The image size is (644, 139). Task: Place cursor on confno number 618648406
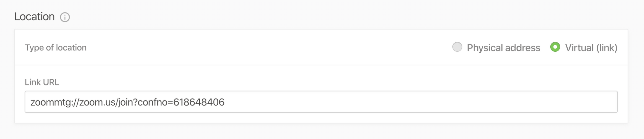coord(199,102)
